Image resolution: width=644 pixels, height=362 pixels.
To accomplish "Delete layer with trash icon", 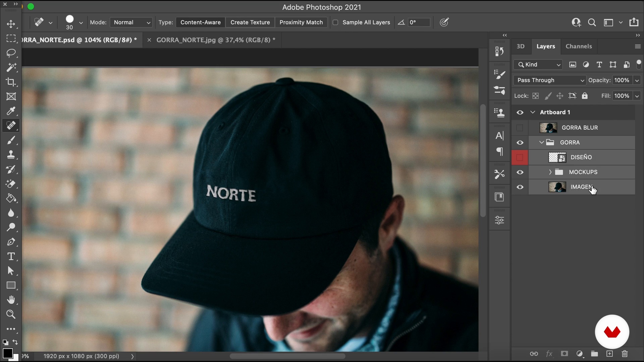I will [x=625, y=354].
